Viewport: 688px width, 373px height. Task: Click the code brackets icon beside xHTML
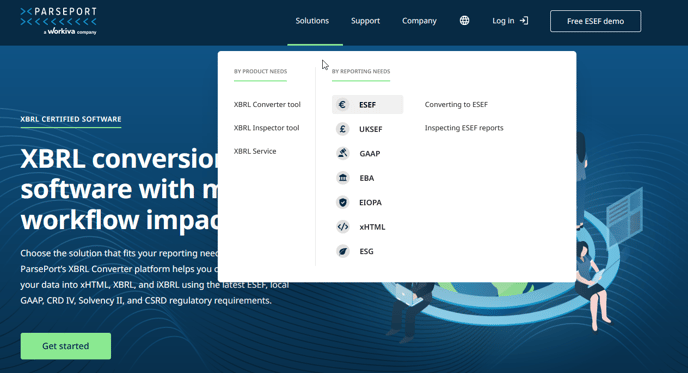click(343, 227)
